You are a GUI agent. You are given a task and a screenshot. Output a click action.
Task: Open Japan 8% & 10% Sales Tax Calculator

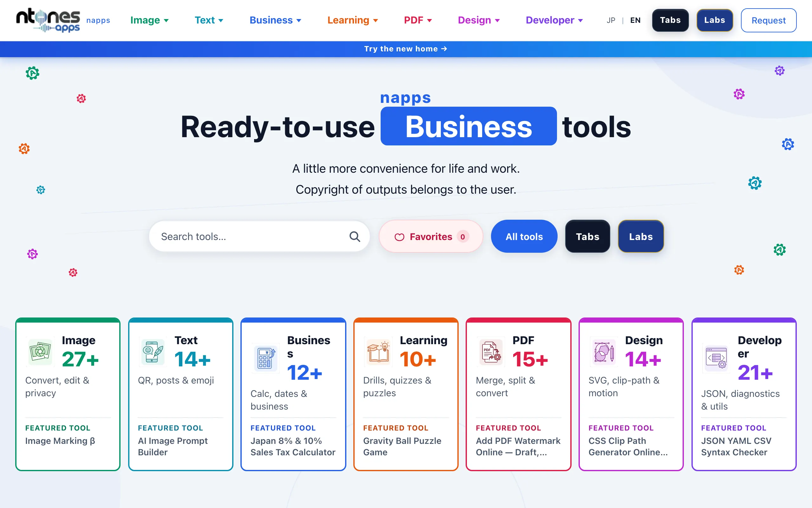(293, 446)
